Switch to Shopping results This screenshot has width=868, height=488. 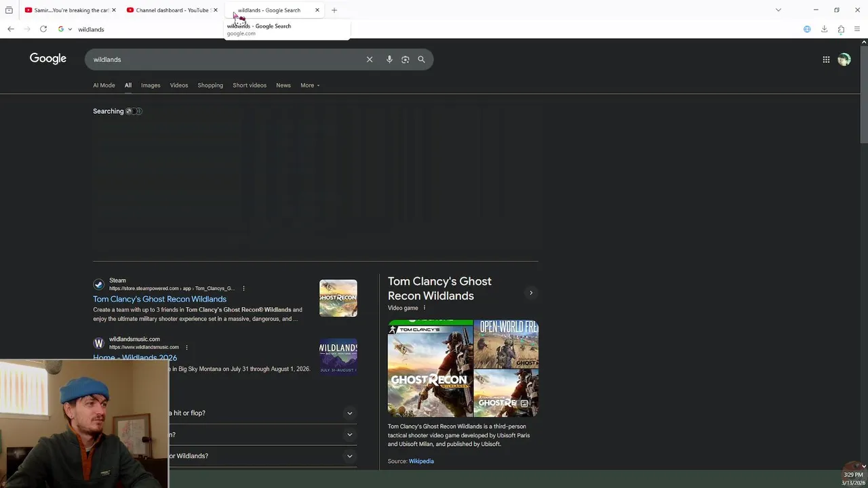(x=210, y=85)
